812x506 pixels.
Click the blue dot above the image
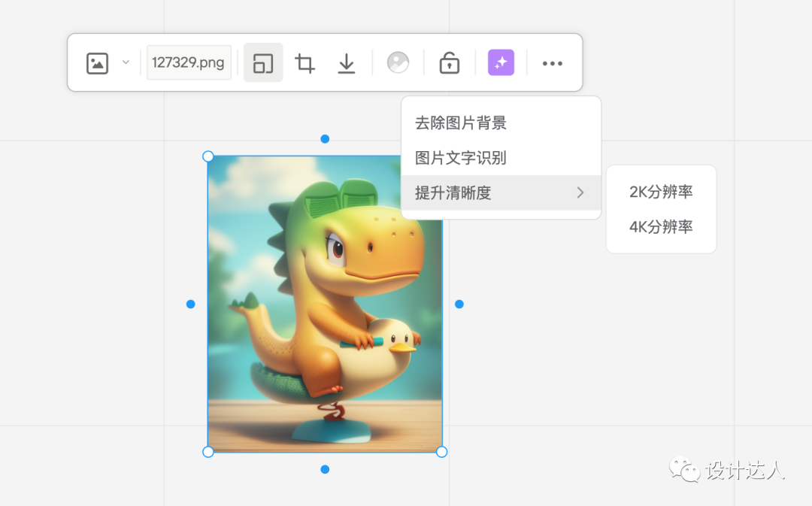(x=325, y=139)
